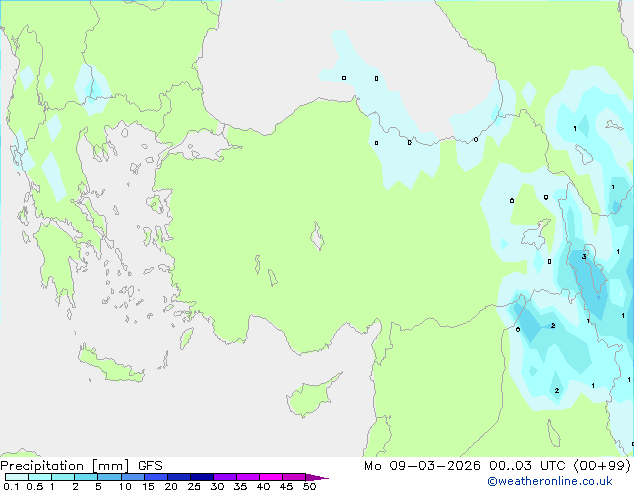Viewport: 634px width, 490px height.
Task: Click the 0.1–0.5 mm legend color swatch
Action: coord(17,477)
